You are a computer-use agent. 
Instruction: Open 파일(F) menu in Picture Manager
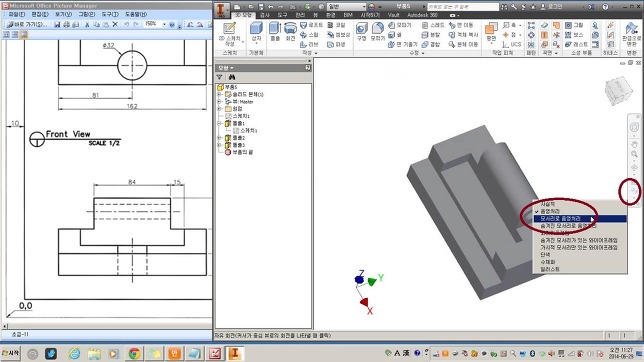tap(17, 14)
